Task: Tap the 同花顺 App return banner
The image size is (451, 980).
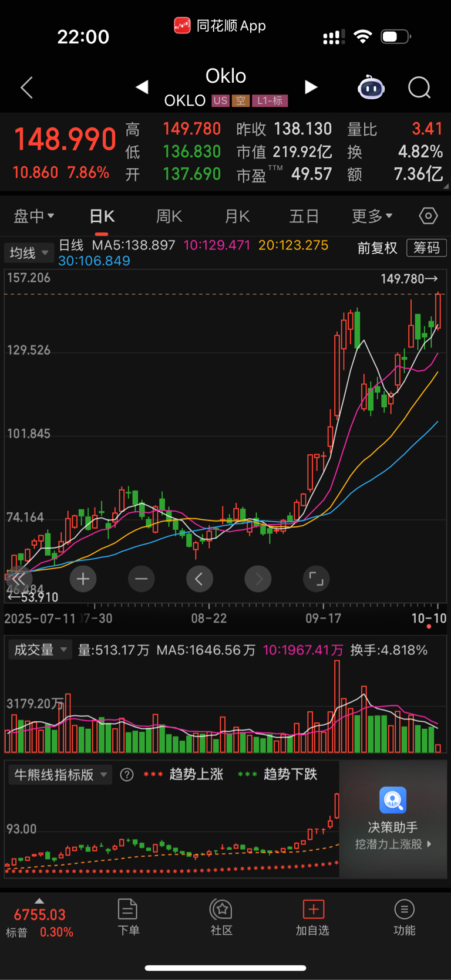Action: tap(220, 26)
